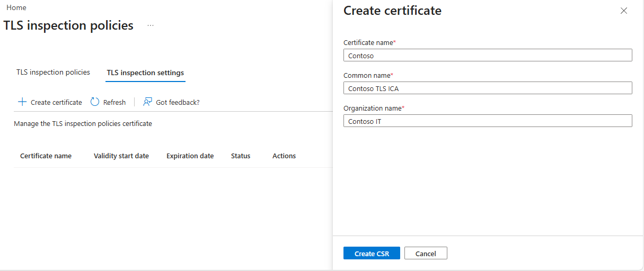Click the Create certificate toolbar label
Screen dimensions: 644x271
tap(56, 102)
